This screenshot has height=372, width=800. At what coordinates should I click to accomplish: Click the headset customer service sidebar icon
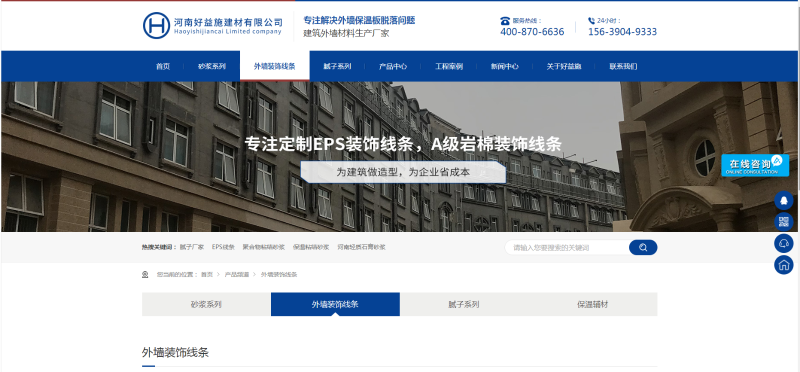point(784,243)
